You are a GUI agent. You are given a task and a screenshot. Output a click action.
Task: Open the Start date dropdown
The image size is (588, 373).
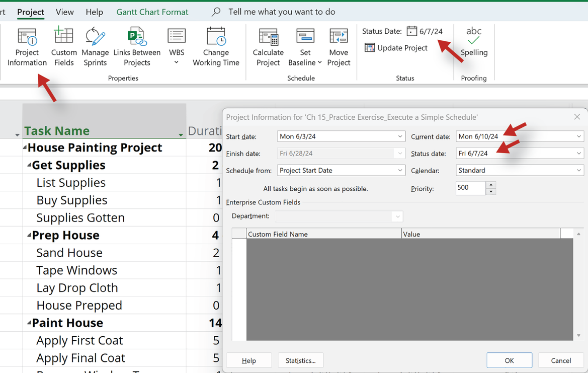click(400, 136)
